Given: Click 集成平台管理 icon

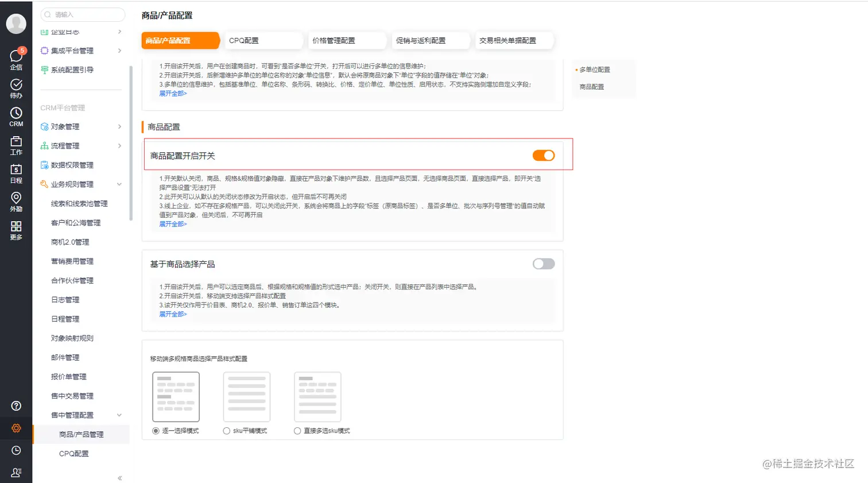Looking at the screenshot, I should (44, 51).
